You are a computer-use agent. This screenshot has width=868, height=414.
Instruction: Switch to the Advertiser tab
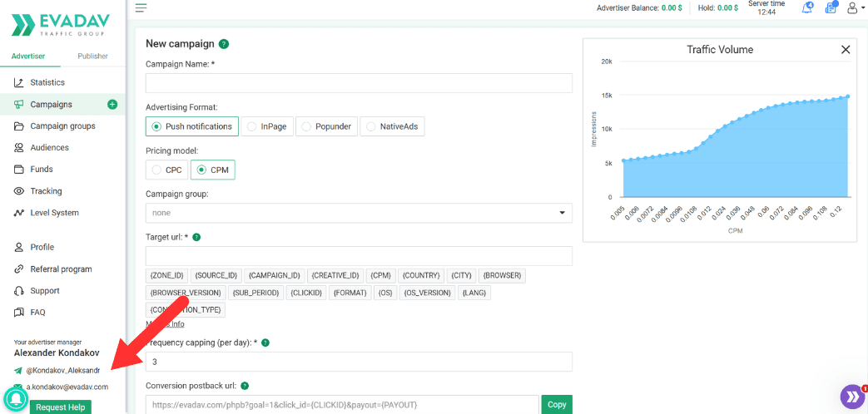tap(28, 56)
